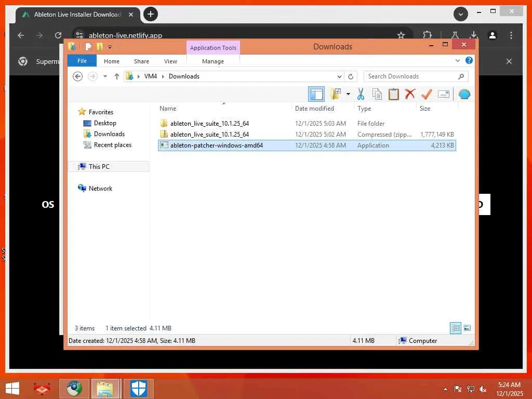Sort by the Date modified column header
This screenshot has width=532, height=399.
314,109
